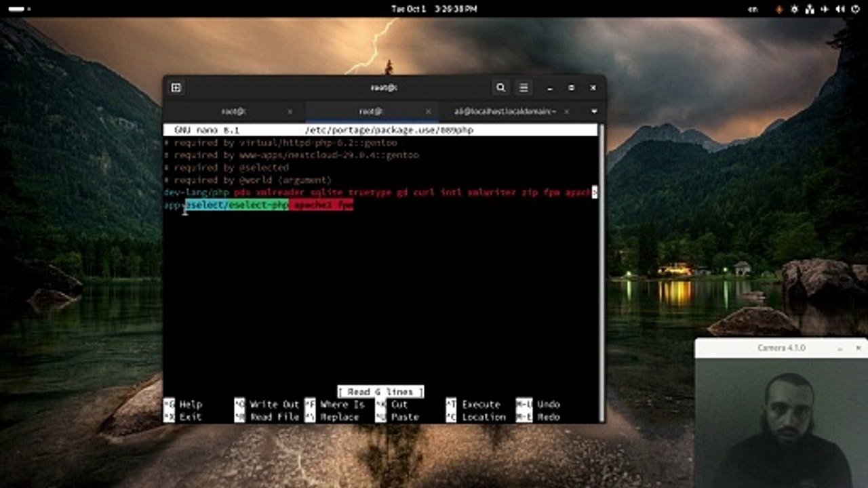Close the Camera 4.1.0 window
This screenshot has width=868, height=488.
pos(858,348)
